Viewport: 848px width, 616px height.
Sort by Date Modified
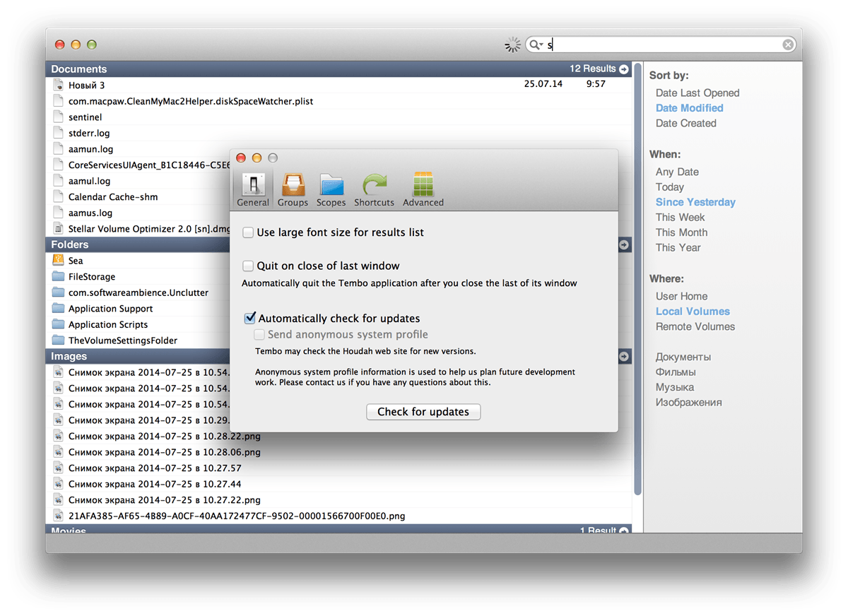click(x=690, y=108)
